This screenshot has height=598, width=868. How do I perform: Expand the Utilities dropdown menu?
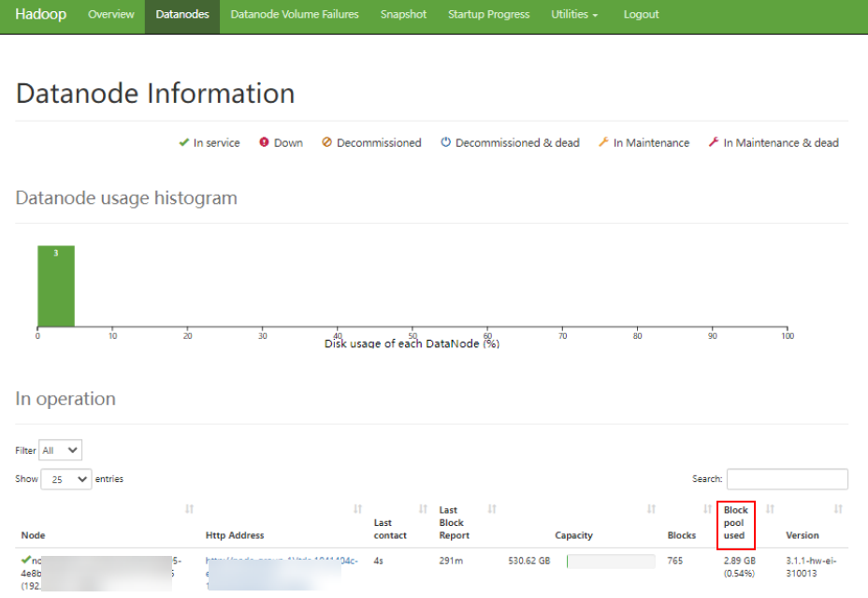coord(574,14)
